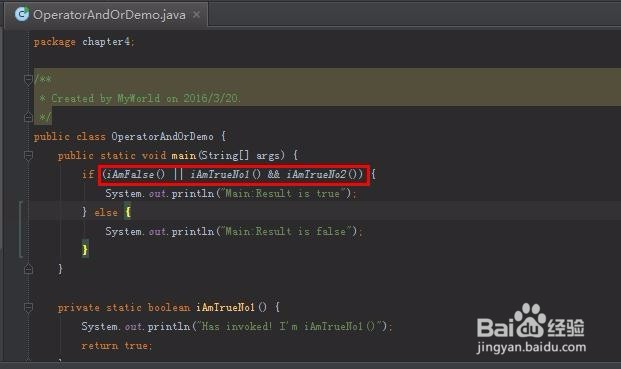Screen dimensions: 621x369
Task: Click the iAmFalse() call in the if condition
Action: pos(136,175)
